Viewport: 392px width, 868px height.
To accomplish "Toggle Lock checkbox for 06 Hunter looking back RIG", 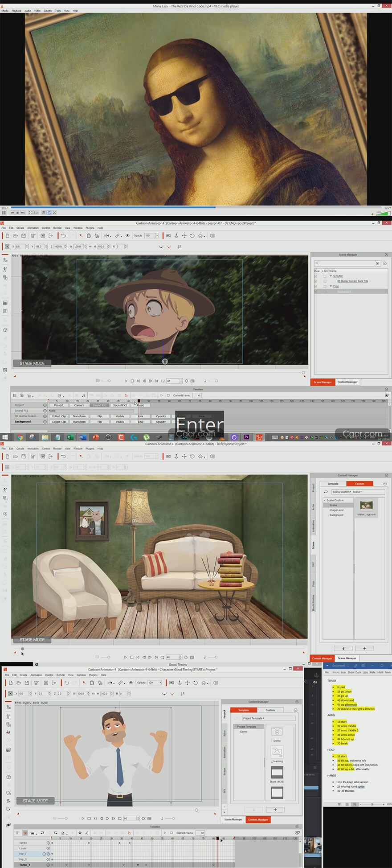I will pyautogui.click(x=325, y=281).
